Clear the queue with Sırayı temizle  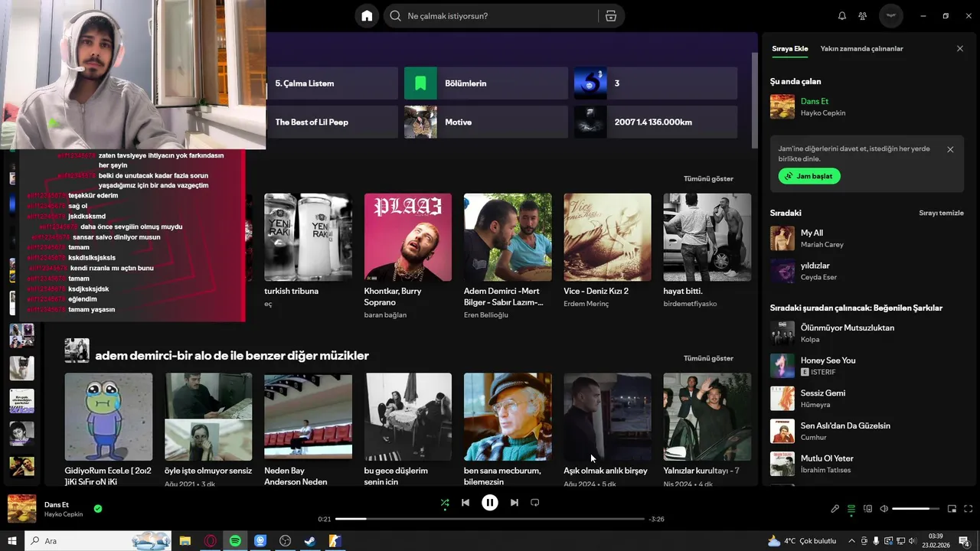pyautogui.click(x=941, y=213)
